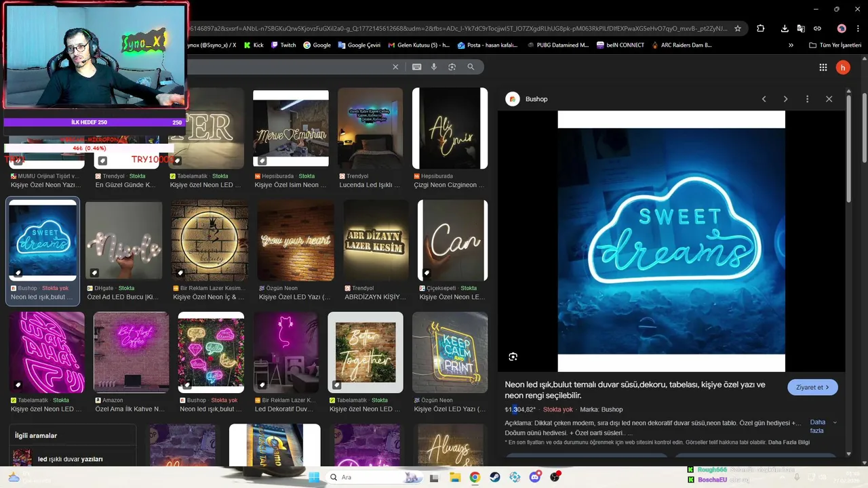Open the Google Çeviri bookmark

(358, 45)
